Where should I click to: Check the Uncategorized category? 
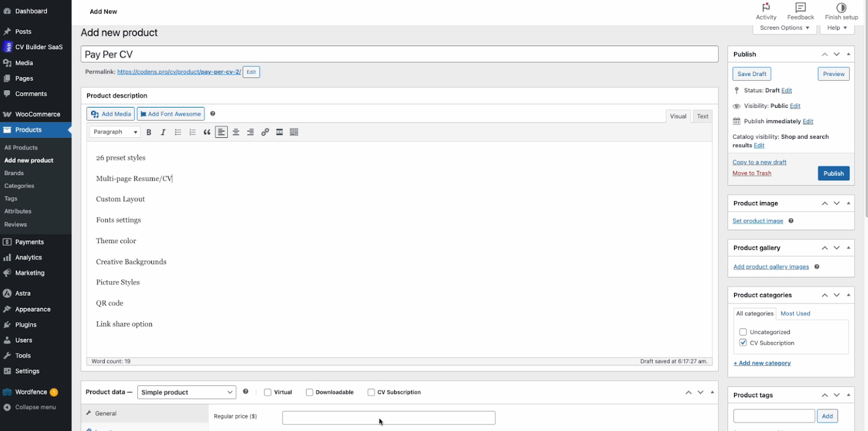click(743, 332)
